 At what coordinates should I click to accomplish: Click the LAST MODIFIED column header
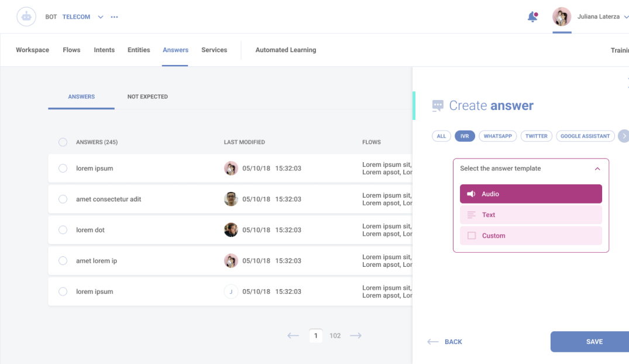tap(245, 142)
